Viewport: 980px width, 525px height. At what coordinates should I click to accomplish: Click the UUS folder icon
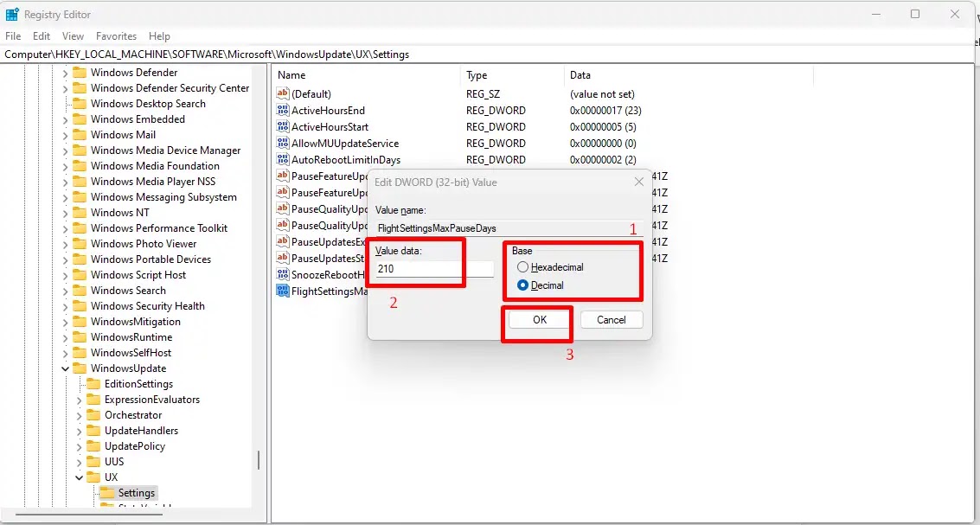tap(93, 462)
